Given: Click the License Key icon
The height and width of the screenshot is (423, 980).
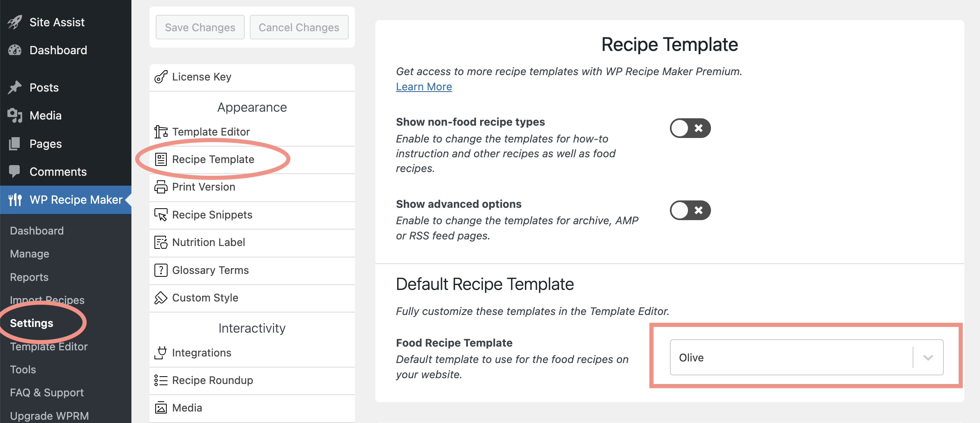Looking at the screenshot, I should [161, 77].
